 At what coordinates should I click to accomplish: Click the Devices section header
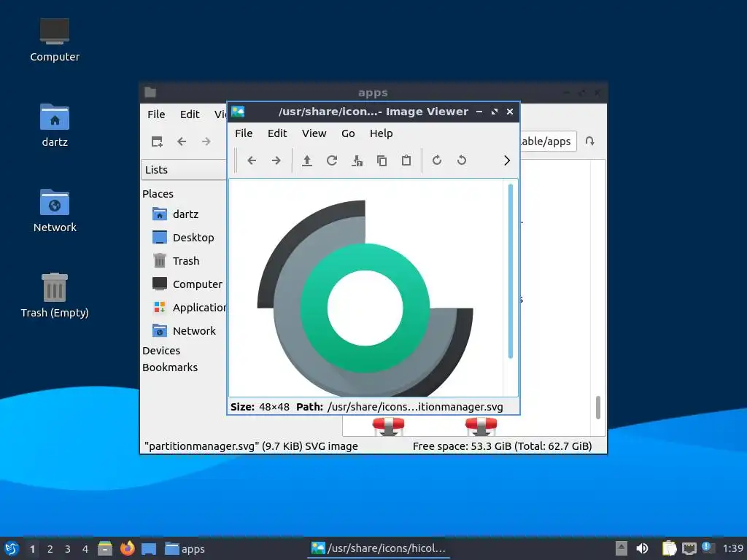tap(161, 351)
